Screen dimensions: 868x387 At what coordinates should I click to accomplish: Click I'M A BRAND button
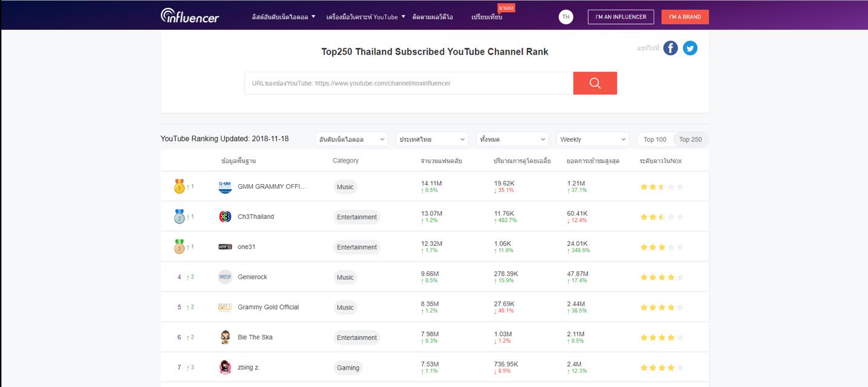pyautogui.click(x=685, y=17)
